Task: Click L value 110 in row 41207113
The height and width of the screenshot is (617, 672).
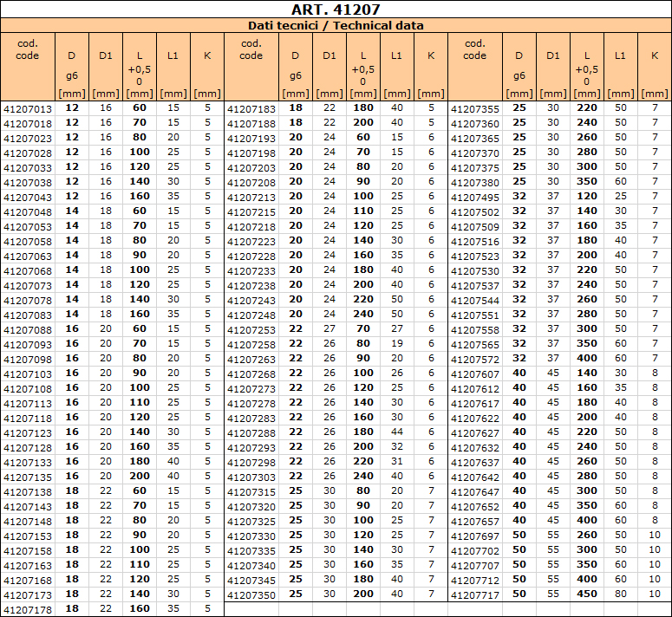Action: pos(140,402)
